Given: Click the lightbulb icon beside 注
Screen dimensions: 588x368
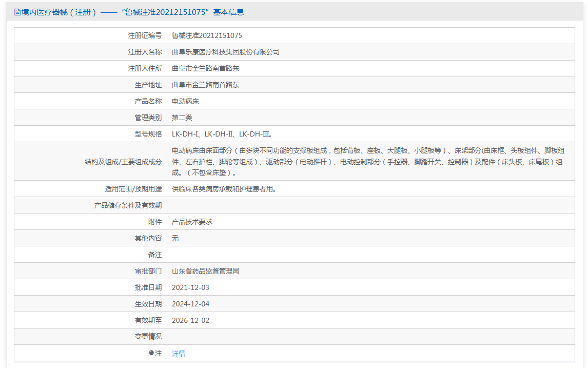Looking at the screenshot, I should tap(151, 353).
